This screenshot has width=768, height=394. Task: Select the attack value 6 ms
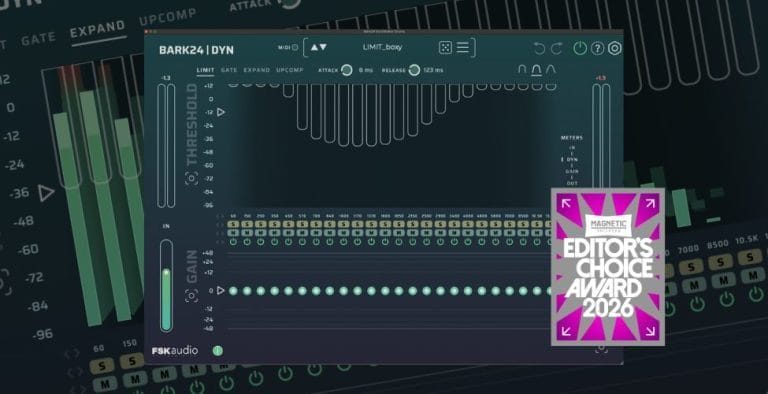click(365, 70)
